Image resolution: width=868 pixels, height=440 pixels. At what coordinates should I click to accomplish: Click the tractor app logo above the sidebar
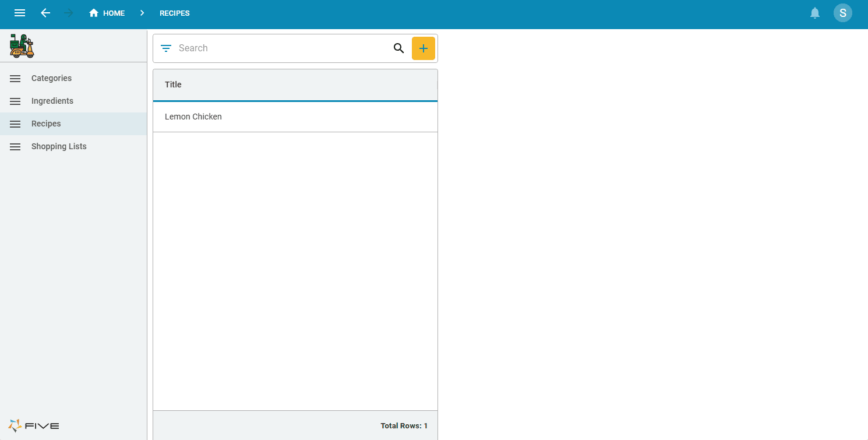[21, 45]
